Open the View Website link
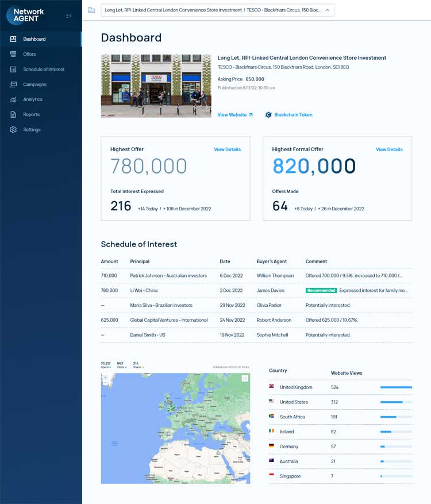The height and width of the screenshot is (504, 431). coord(234,115)
